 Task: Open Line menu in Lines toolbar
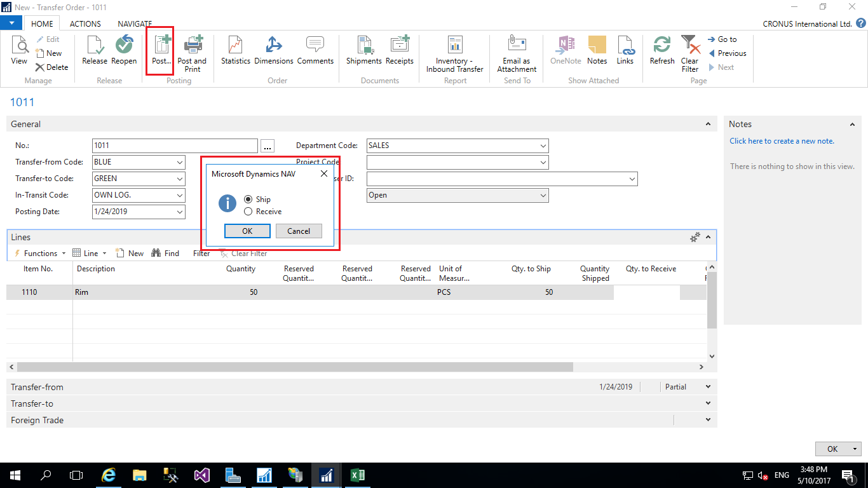coord(89,253)
